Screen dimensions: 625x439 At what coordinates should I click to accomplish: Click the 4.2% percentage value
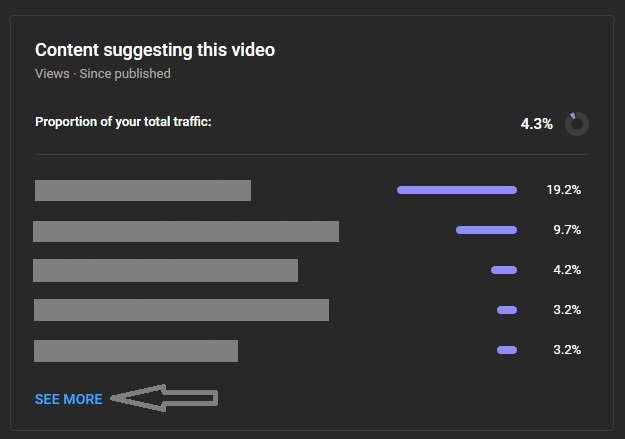tap(567, 270)
